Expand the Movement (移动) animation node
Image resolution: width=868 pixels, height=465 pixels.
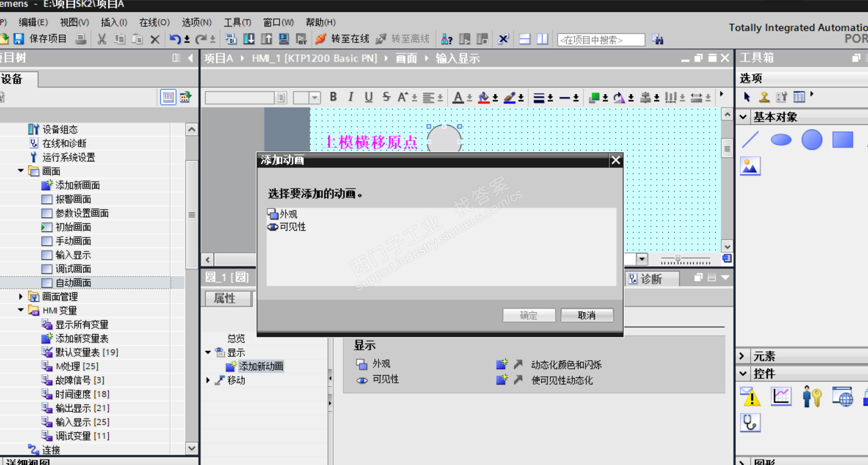click(208, 380)
